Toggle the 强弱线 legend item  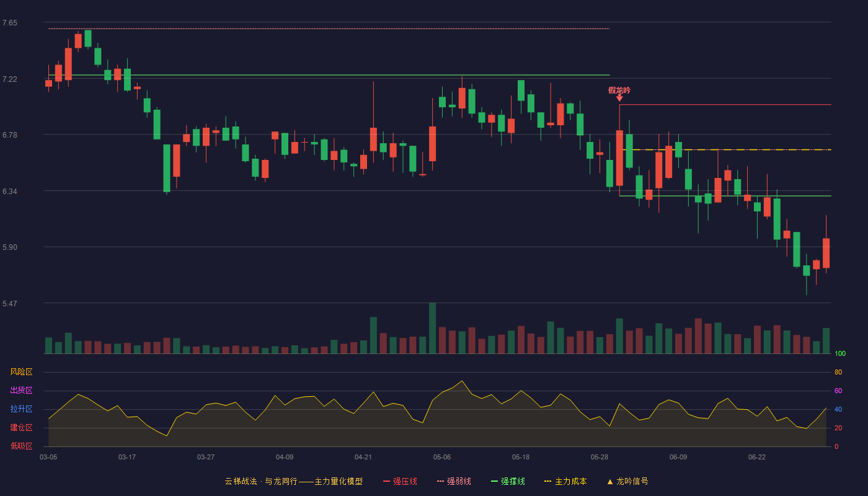454,481
